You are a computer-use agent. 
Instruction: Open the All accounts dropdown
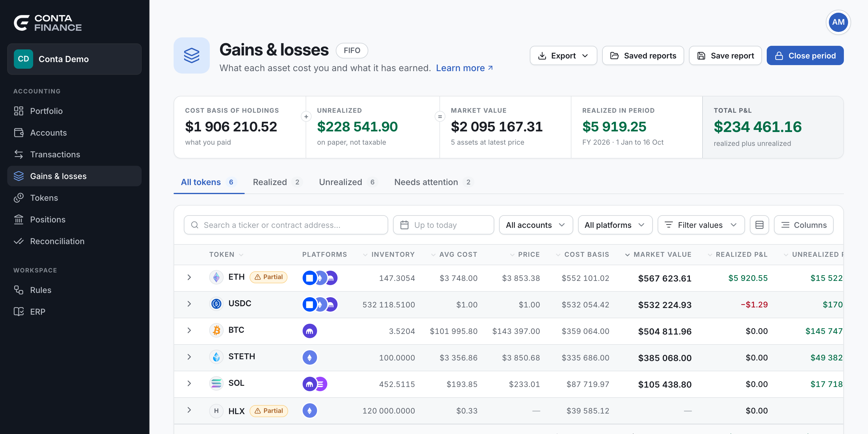(536, 225)
